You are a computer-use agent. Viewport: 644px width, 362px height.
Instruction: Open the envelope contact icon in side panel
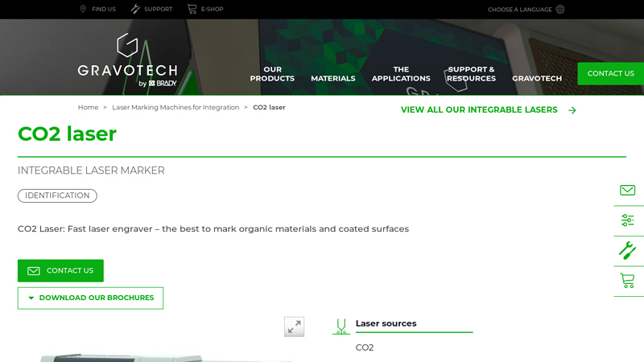[x=627, y=191]
